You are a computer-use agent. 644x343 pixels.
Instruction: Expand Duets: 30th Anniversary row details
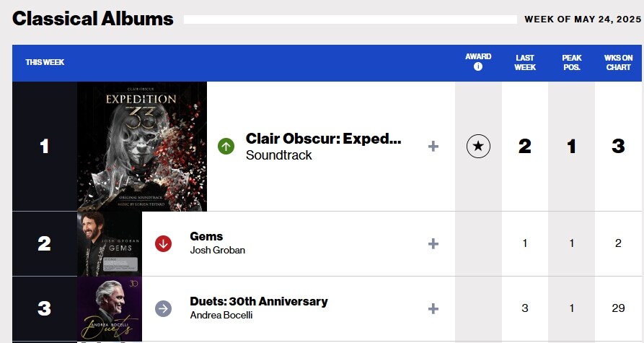tap(433, 308)
